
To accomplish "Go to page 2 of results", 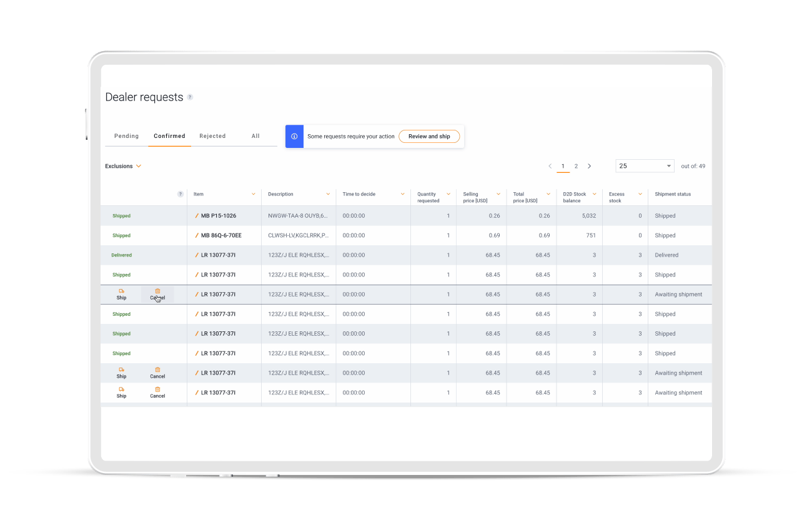I will pyautogui.click(x=576, y=166).
